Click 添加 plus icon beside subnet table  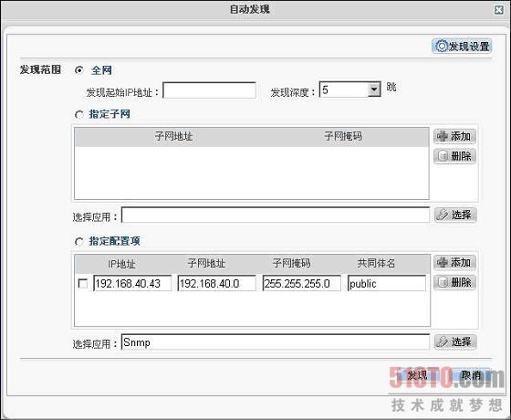[x=454, y=136]
